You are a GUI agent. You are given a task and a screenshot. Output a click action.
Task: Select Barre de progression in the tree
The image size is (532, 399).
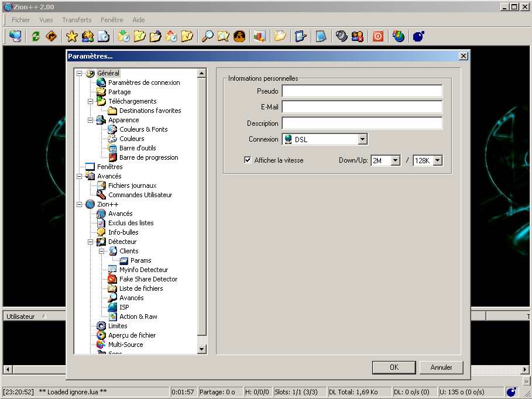[149, 157]
